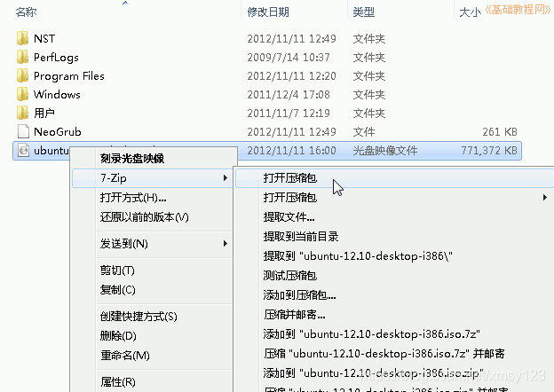Choose 添加到压缩包... in 7-Zip submenu

tap(299, 295)
